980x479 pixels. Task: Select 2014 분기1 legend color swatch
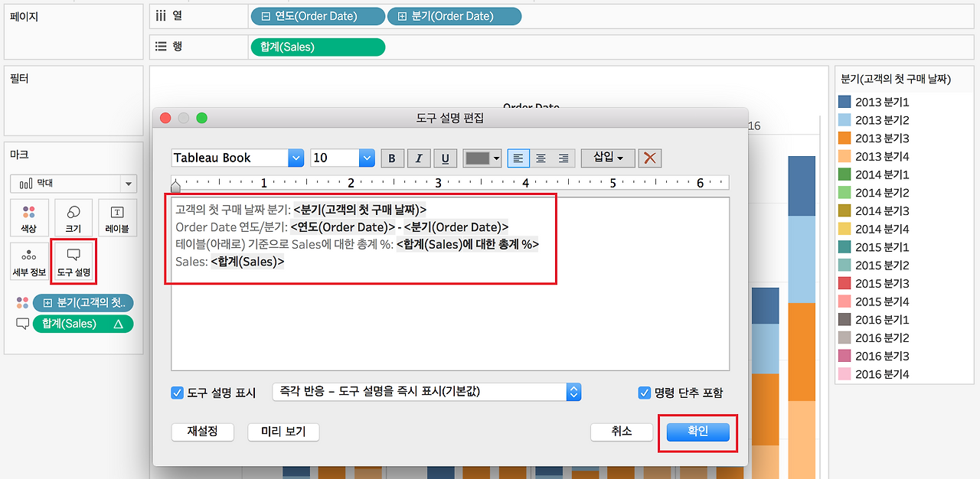pyautogui.click(x=845, y=174)
